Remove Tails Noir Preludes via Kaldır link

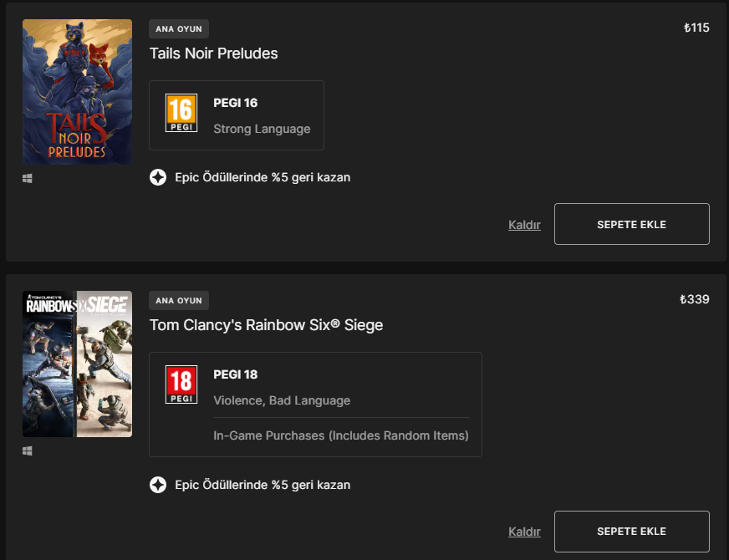click(524, 225)
